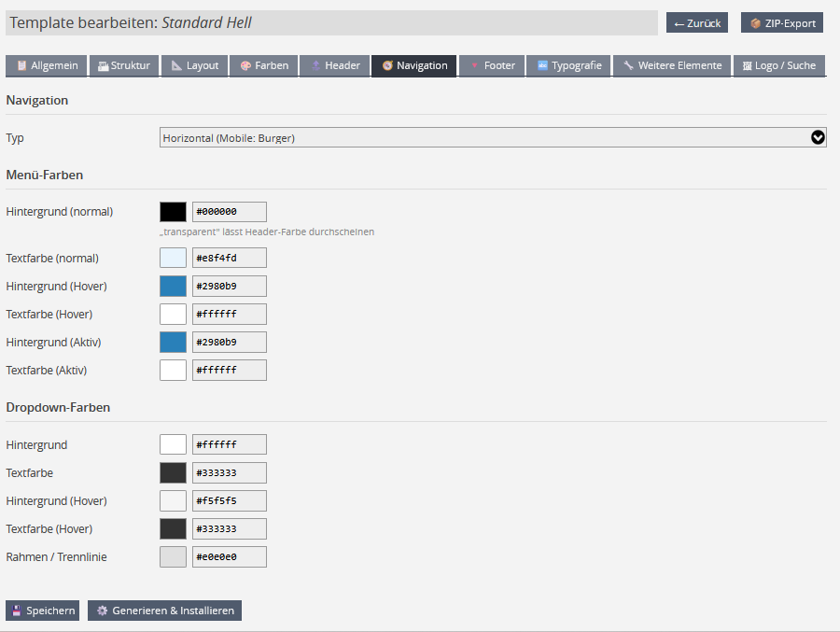Edit dropdown Hintergrund #ffffff hex field
Image resolution: width=840 pixels, height=632 pixels.
coord(230,444)
